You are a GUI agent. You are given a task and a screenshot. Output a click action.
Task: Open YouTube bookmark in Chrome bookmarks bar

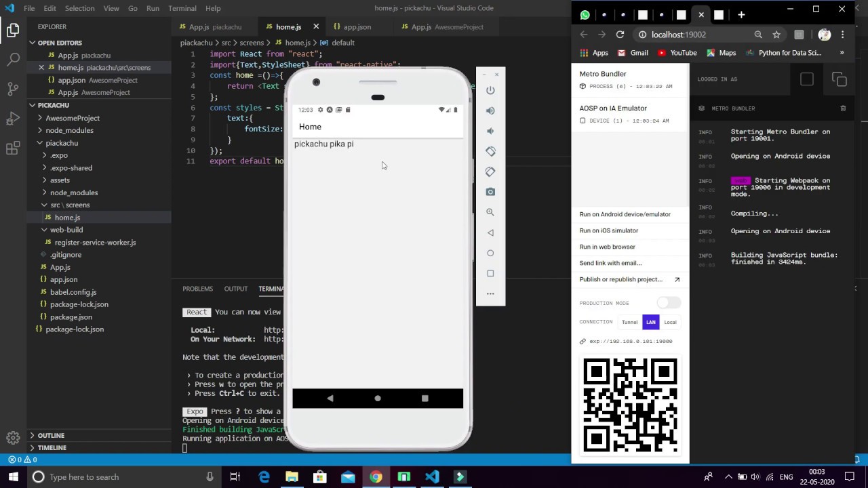(677, 53)
